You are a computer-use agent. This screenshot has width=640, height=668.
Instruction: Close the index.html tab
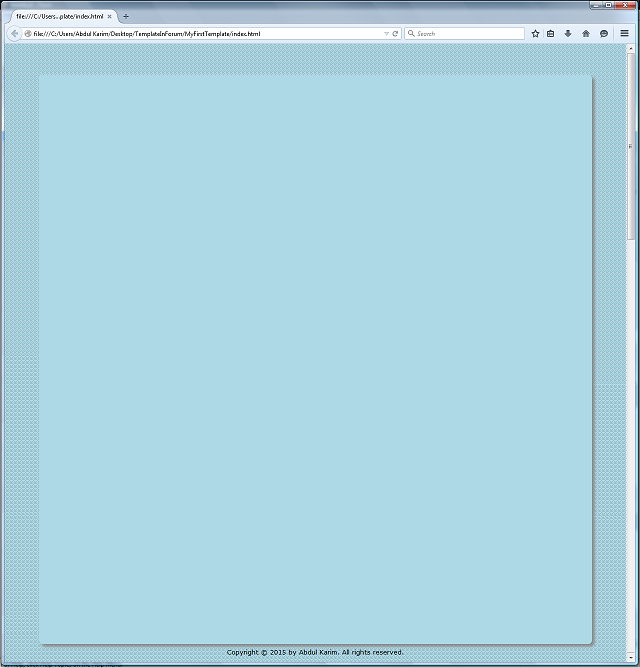point(110,16)
